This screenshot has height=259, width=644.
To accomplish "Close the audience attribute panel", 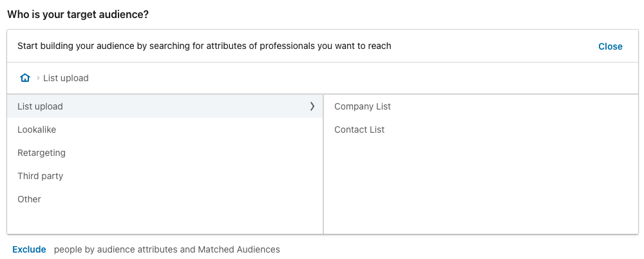I will coord(610,46).
